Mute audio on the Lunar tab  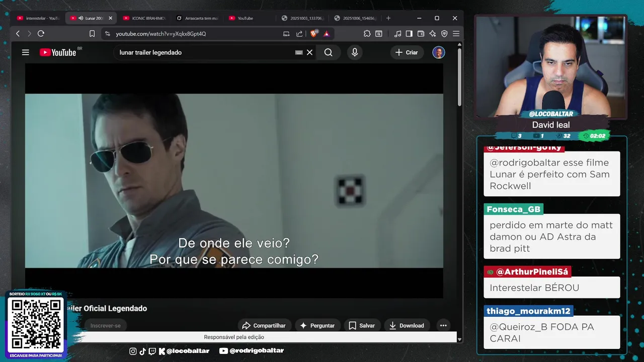(x=81, y=18)
